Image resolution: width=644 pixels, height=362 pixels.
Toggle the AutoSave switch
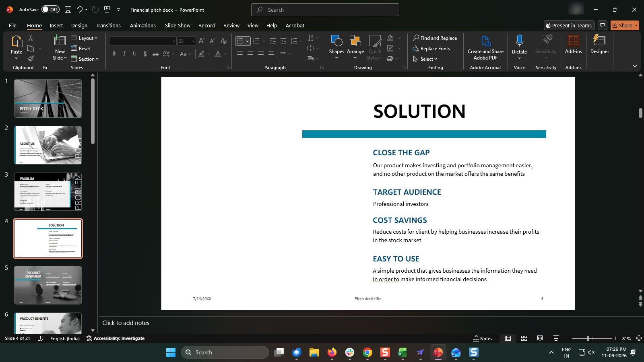(x=50, y=9)
